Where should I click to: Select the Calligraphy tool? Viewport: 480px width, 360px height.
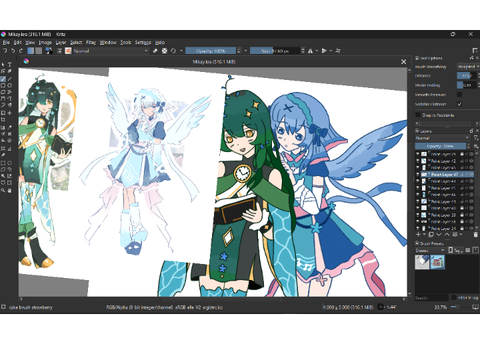10,71
